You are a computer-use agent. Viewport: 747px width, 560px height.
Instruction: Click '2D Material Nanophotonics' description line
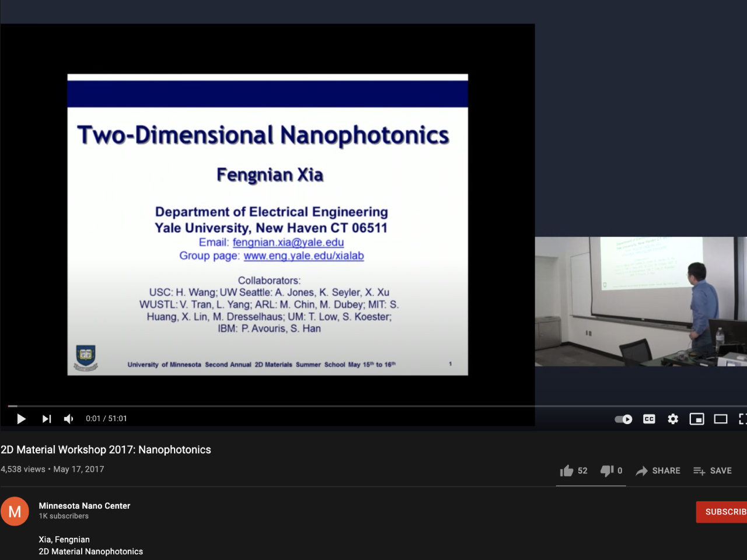click(90, 551)
